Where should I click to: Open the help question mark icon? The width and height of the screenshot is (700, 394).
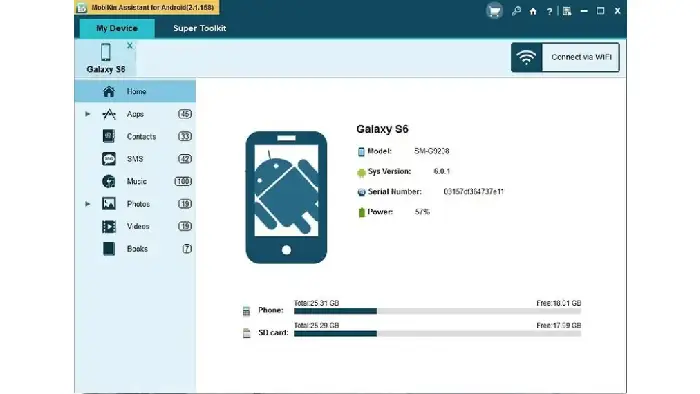(550, 12)
